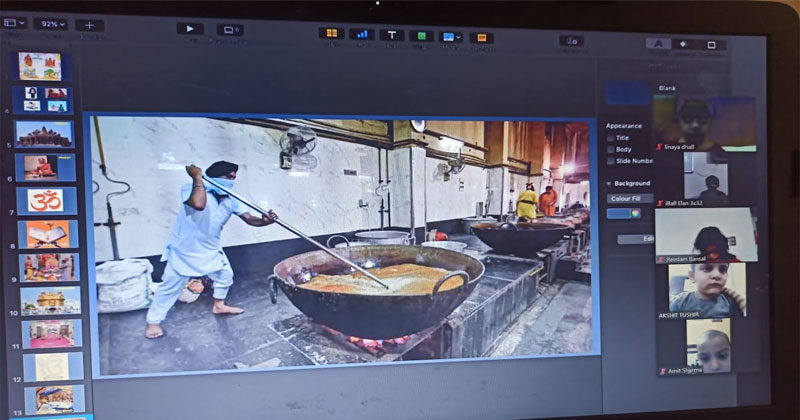Click the Table icon in toolbar
This screenshot has height=420, width=800.
(x=331, y=34)
